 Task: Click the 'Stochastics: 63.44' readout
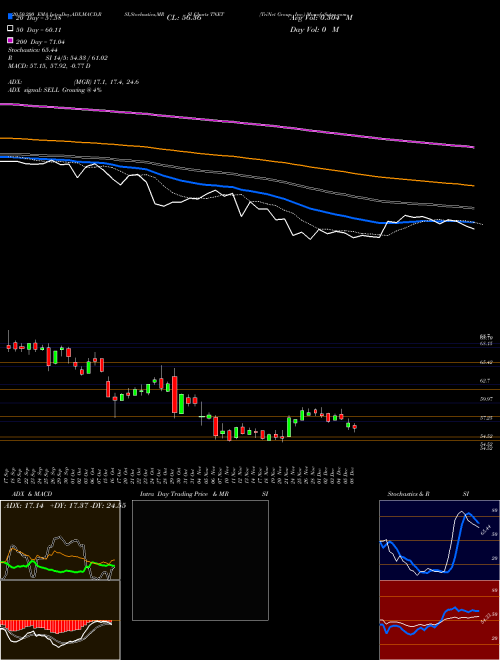point(32,50)
